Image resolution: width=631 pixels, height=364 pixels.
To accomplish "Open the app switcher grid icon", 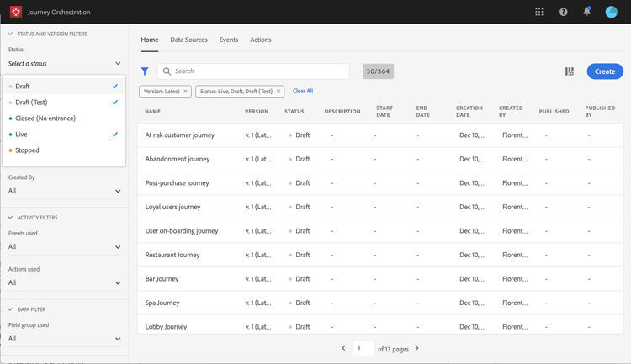I will click(x=539, y=12).
